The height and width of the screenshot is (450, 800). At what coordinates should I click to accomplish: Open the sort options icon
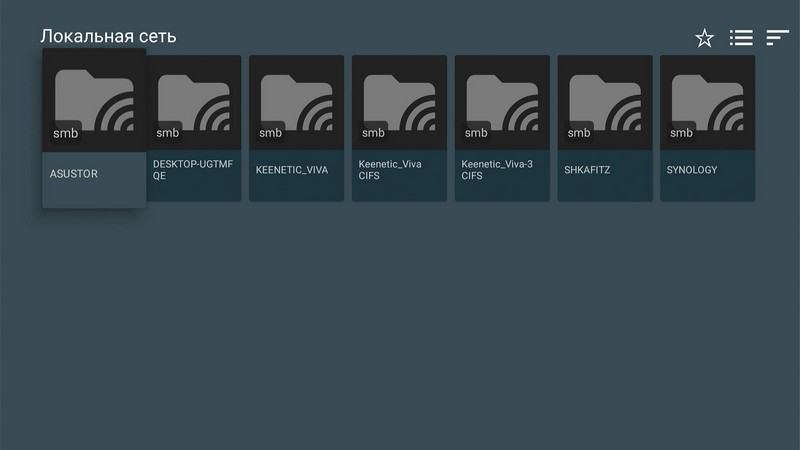(x=777, y=38)
